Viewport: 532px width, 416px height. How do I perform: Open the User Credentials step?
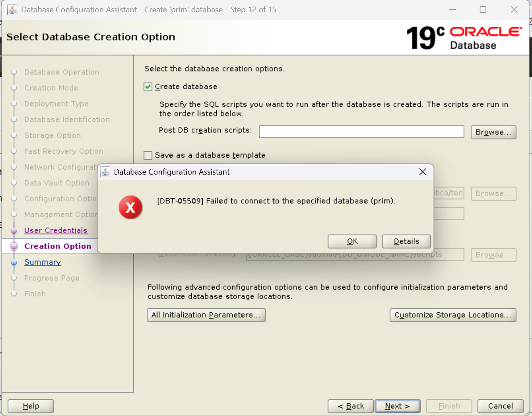[56, 230]
